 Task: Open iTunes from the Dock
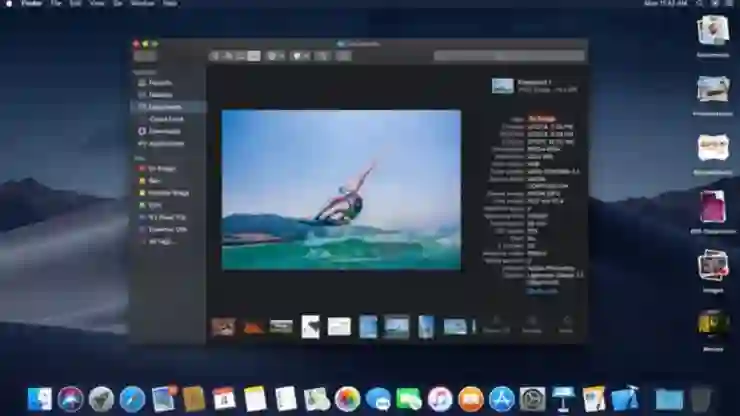440,399
